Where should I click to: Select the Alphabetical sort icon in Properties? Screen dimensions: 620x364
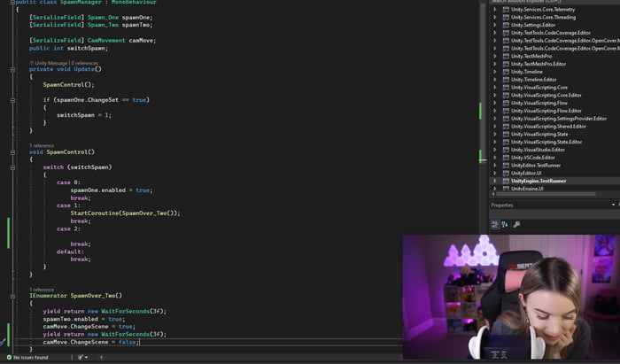click(505, 224)
